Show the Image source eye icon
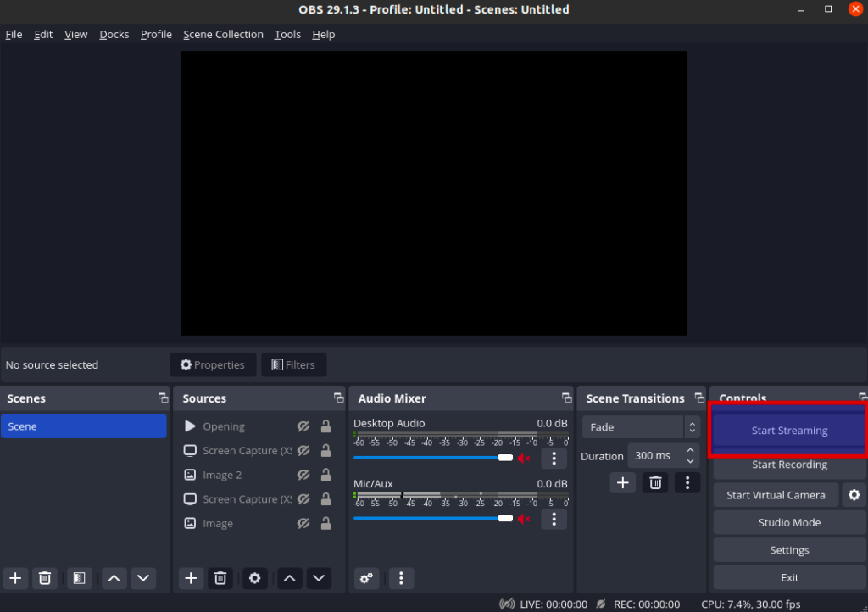Image resolution: width=868 pixels, height=612 pixels. click(x=303, y=524)
